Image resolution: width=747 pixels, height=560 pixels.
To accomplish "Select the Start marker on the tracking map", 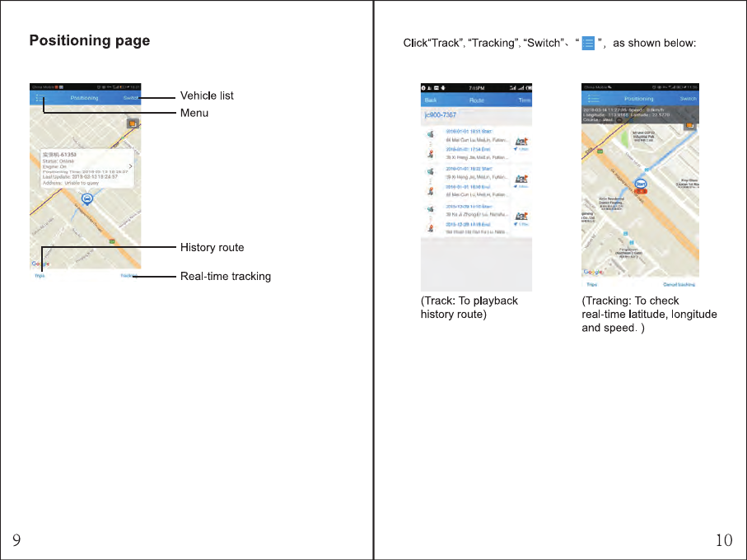I will pos(641,184).
